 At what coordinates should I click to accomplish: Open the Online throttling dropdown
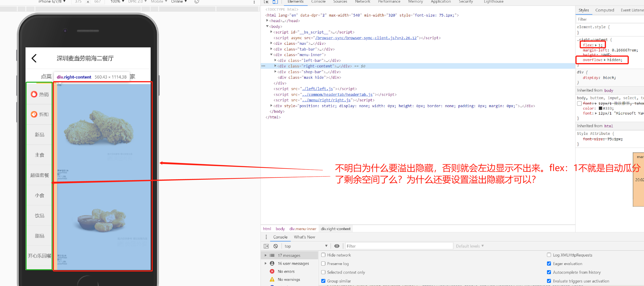(179, 1)
